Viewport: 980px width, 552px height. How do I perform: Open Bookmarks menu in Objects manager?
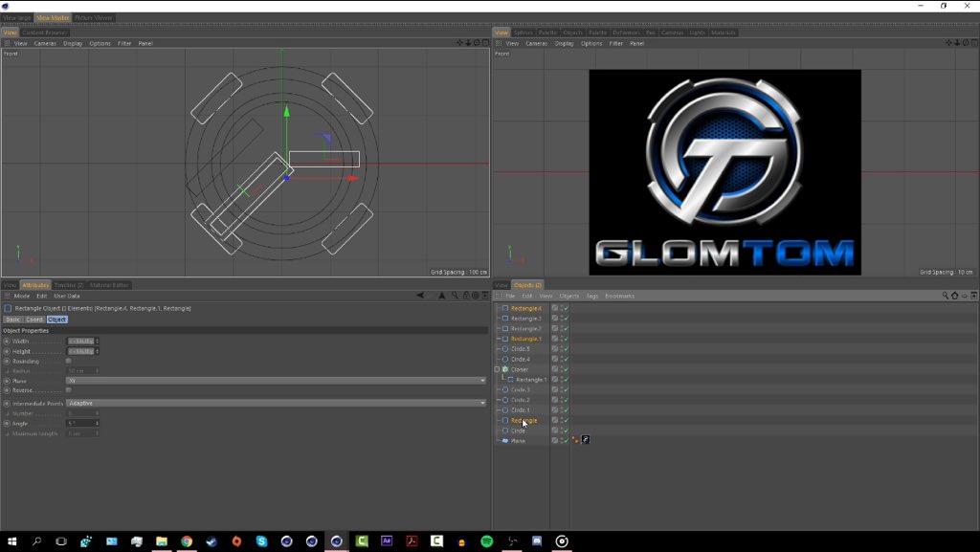[x=620, y=296]
